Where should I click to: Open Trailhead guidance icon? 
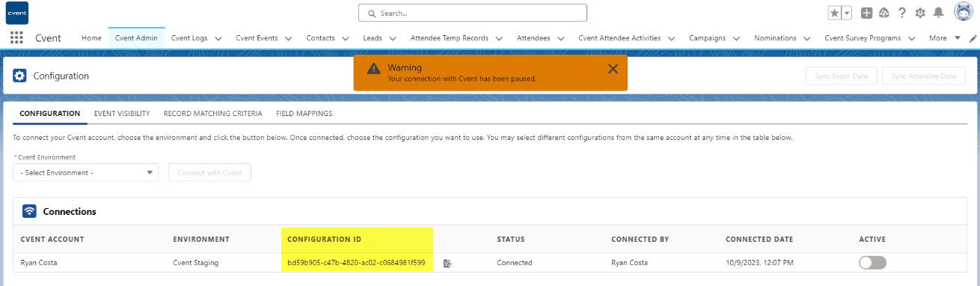883,13
